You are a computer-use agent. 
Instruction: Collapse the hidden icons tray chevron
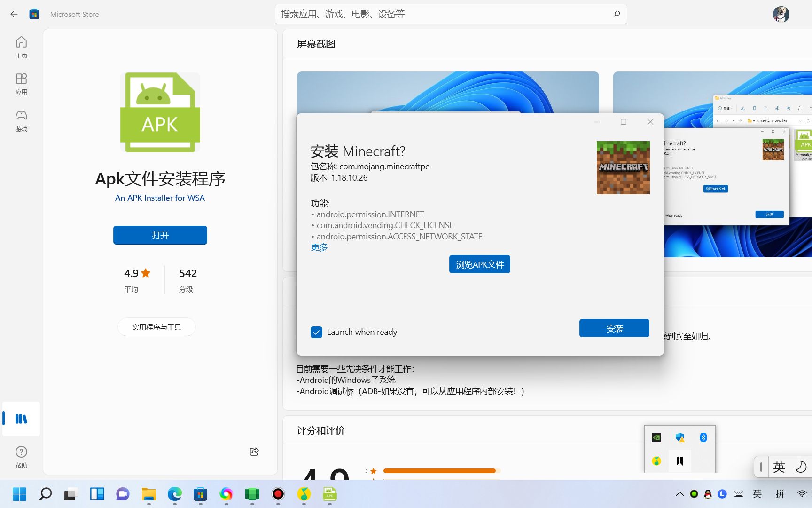[679, 494]
